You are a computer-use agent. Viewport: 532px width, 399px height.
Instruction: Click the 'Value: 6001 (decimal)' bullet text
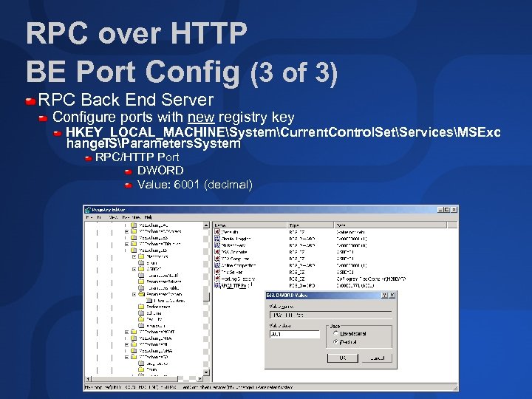[195, 185]
